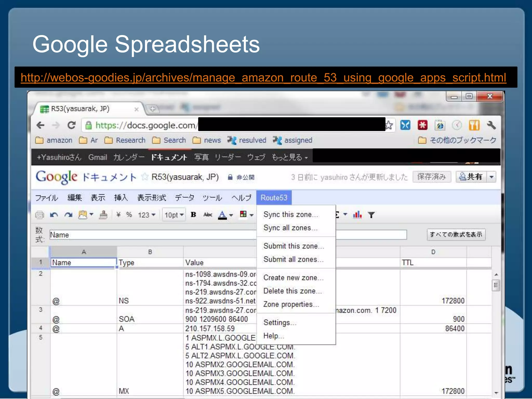Insert chart using bar chart icon

[357, 215]
